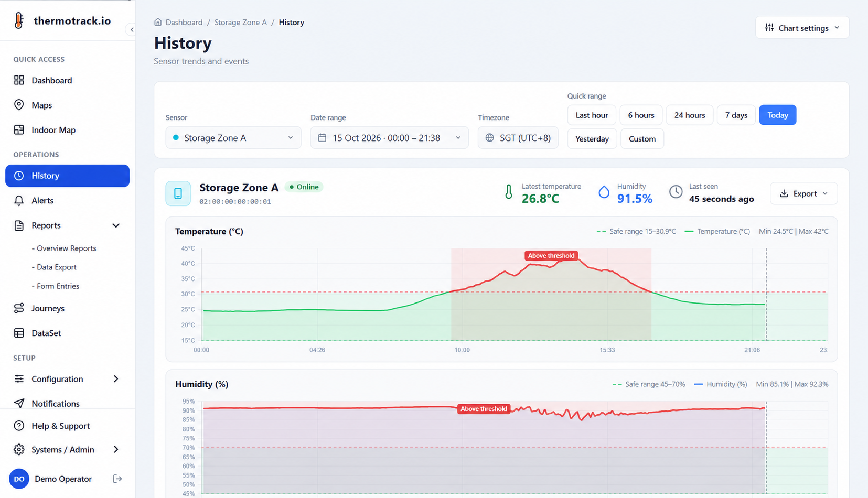Click the DO user avatar
The height and width of the screenshot is (498, 868).
(x=19, y=479)
